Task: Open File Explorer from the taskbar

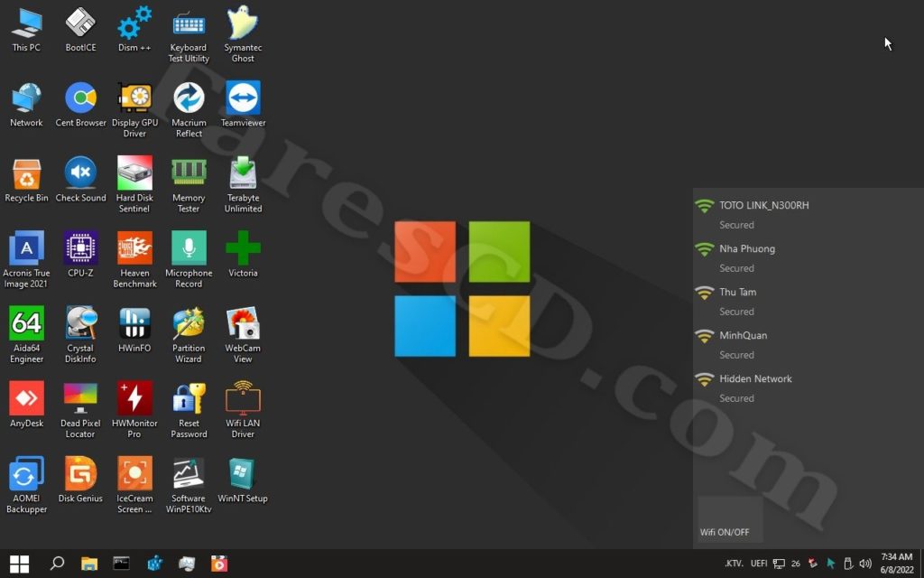Action: pos(89,564)
